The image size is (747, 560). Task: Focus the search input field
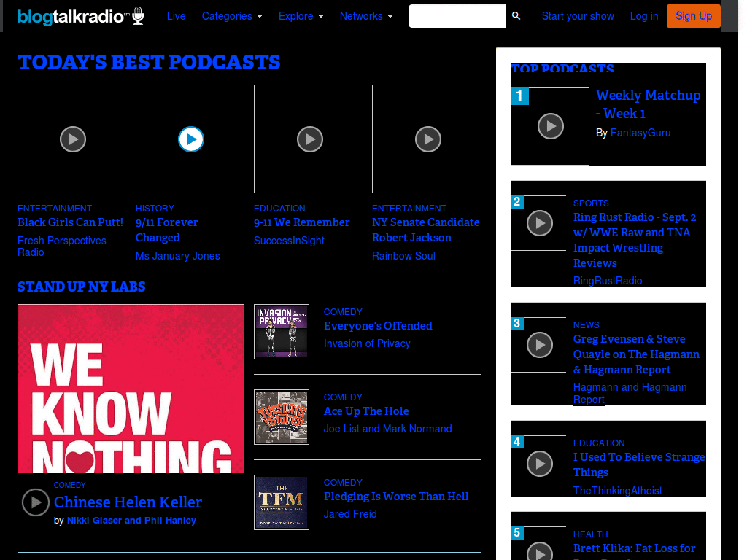click(x=457, y=16)
